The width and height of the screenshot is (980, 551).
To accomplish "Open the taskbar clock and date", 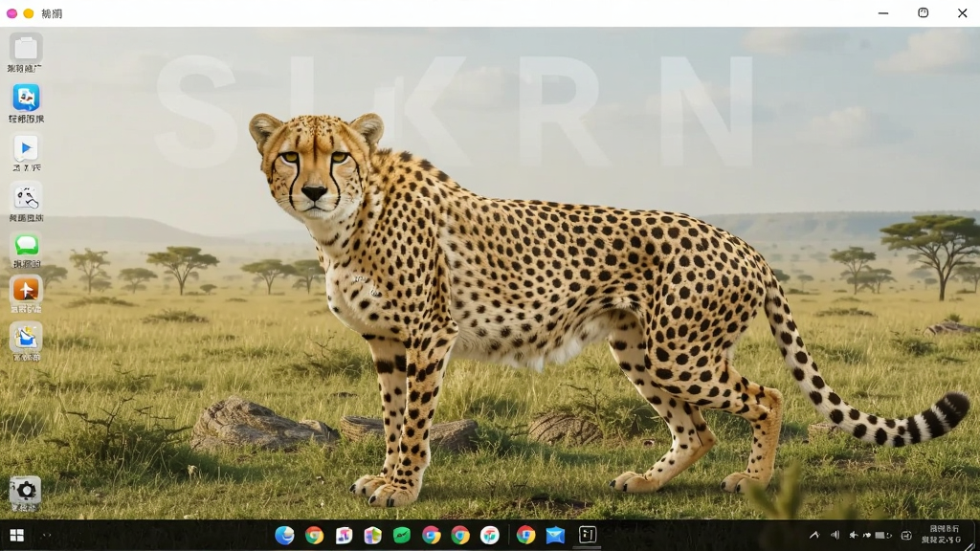I will point(942,535).
